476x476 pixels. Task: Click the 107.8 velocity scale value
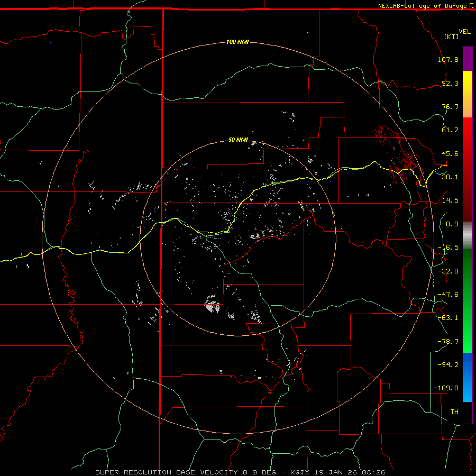pyautogui.click(x=448, y=59)
